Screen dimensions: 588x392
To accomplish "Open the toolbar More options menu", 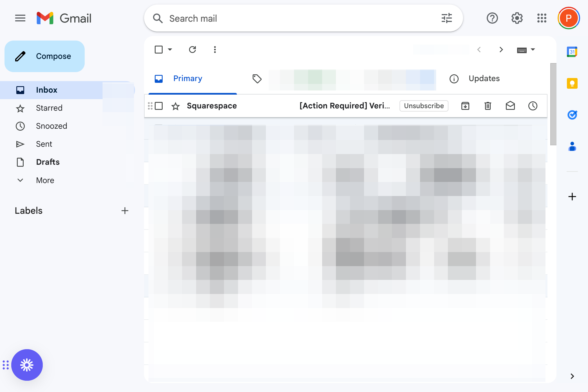I will pyautogui.click(x=215, y=50).
